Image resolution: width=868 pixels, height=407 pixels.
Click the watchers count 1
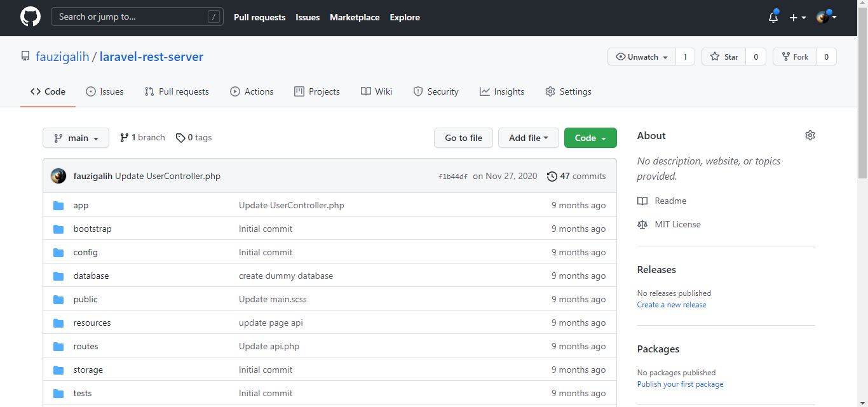coord(685,57)
